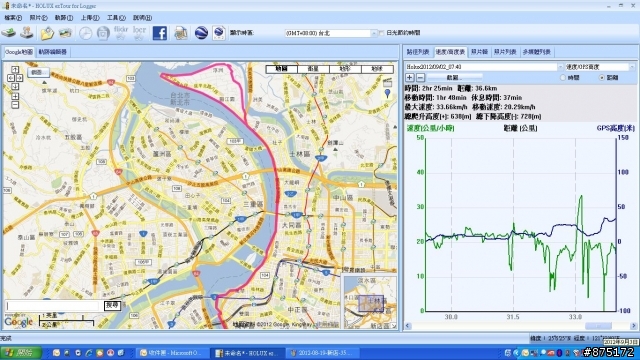Click the 最大速度: 33.66km/h text
Screen dimensions: 640x360
click(436, 107)
